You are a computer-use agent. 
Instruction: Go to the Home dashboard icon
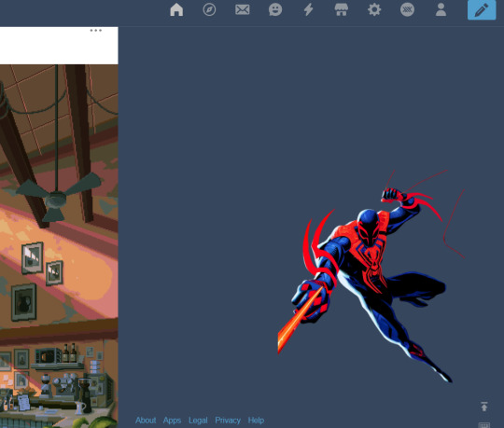pyautogui.click(x=176, y=9)
